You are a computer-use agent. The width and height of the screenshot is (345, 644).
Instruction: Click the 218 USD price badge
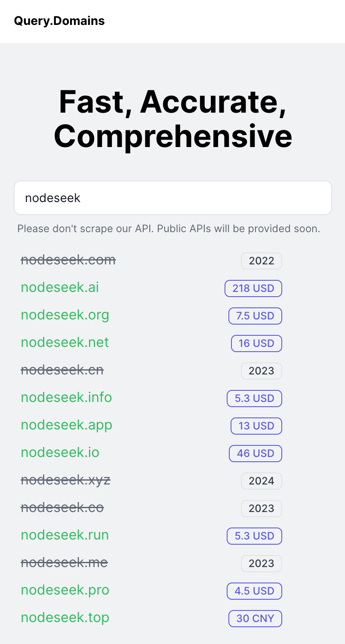[253, 288]
